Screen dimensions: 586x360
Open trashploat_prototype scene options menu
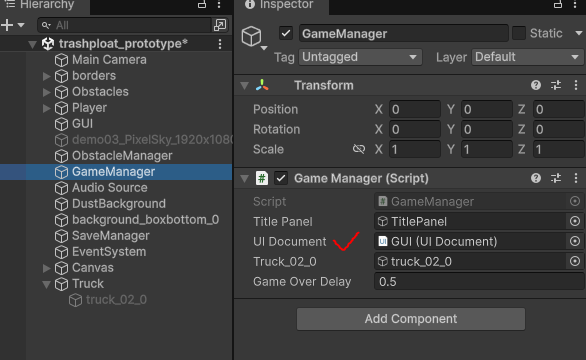[220, 44]
